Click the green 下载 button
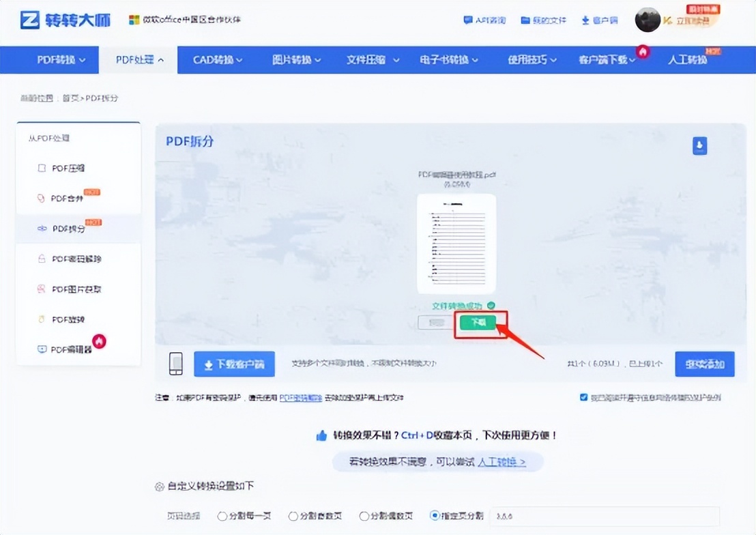The width and height of the screenshot is (756, 535). [x=482, y=323]
